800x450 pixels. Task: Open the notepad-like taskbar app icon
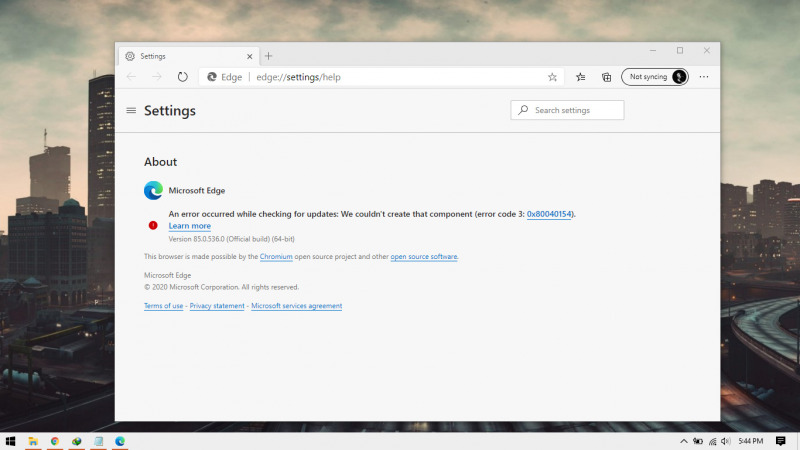tap(98, 441)
